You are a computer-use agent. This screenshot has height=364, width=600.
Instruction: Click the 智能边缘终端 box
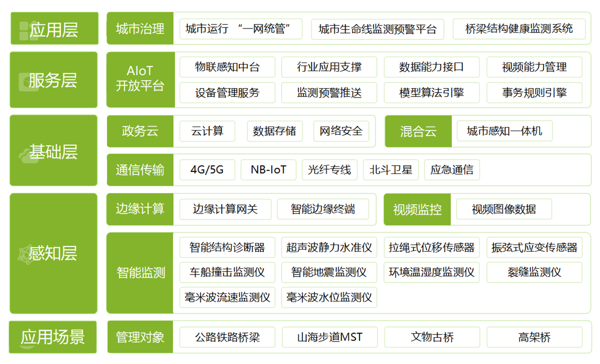pos(323,209)
